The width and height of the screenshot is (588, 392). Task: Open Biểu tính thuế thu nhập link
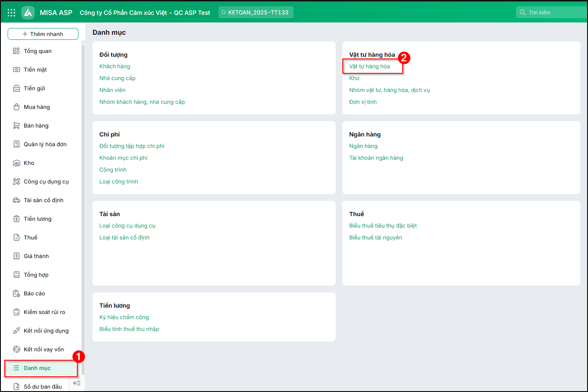(129, 329)
